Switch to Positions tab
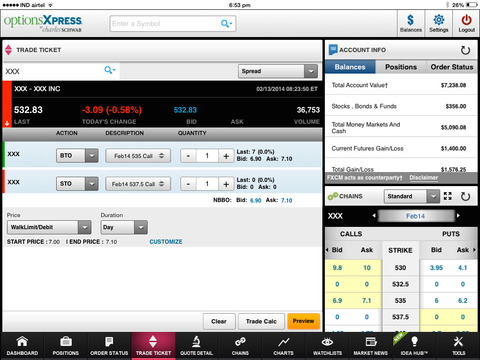The width and height of the screenshot is (480, 360). 401,67
